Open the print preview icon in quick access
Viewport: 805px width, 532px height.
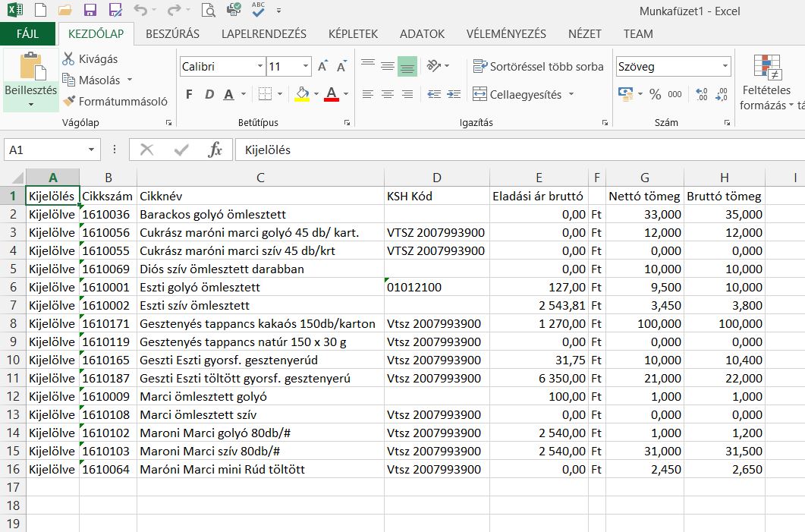[209, 11]
